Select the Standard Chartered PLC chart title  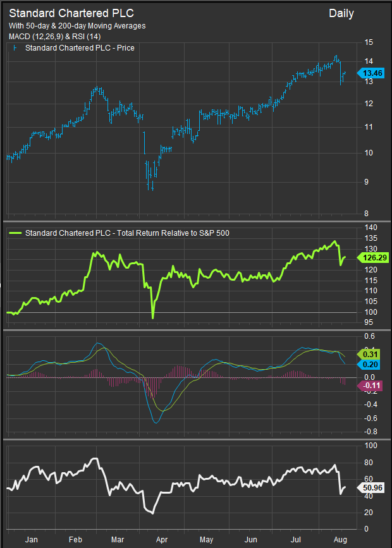pyautogui.click(x=71, y=13)
